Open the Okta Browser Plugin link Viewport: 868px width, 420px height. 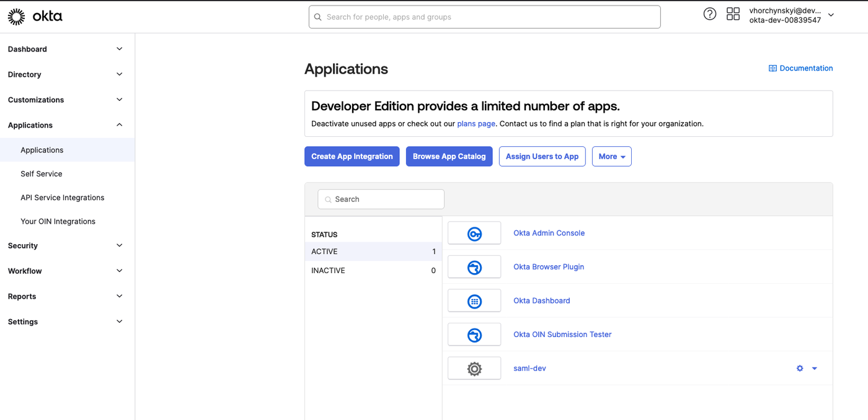[x=549, y=267]
